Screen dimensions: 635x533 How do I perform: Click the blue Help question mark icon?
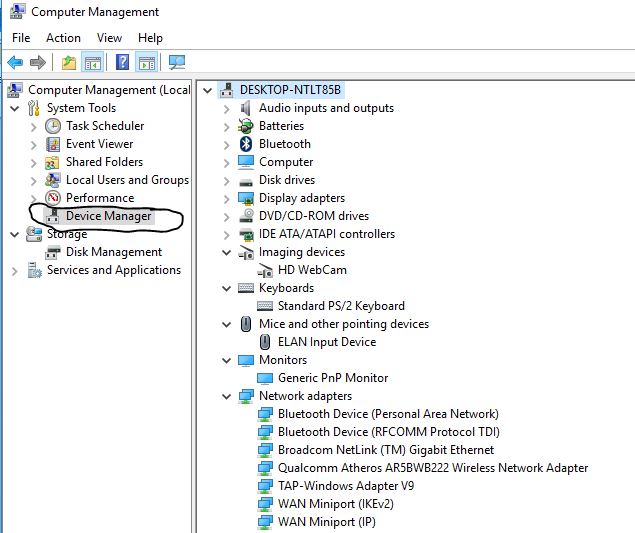click(122, 62)
